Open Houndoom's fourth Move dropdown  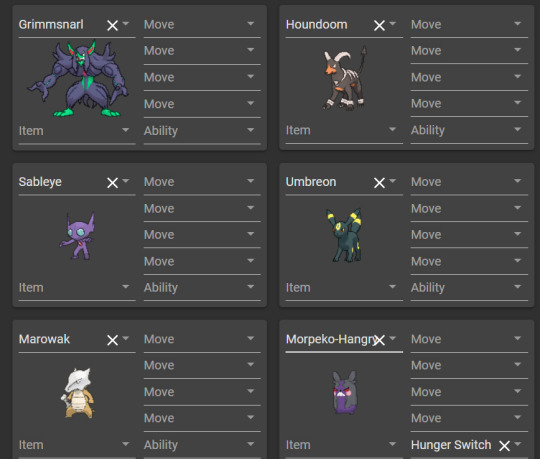[x=469, y=104]
